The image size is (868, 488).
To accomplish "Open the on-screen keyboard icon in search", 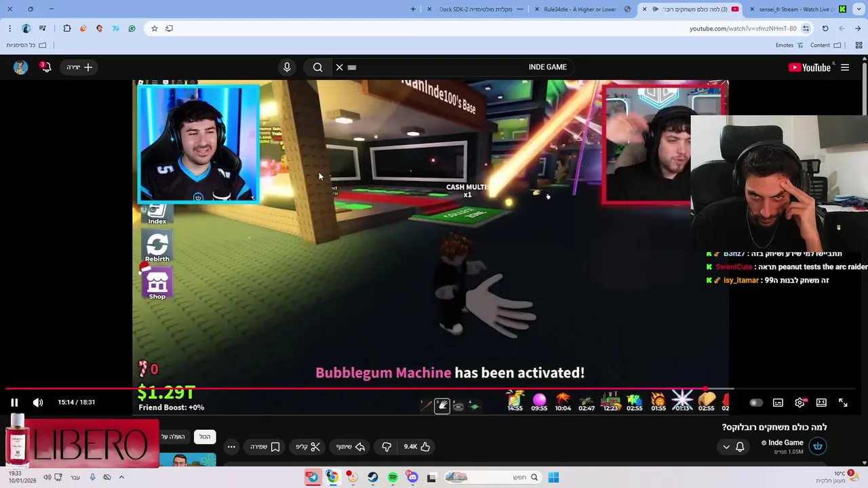I will 352,67.
